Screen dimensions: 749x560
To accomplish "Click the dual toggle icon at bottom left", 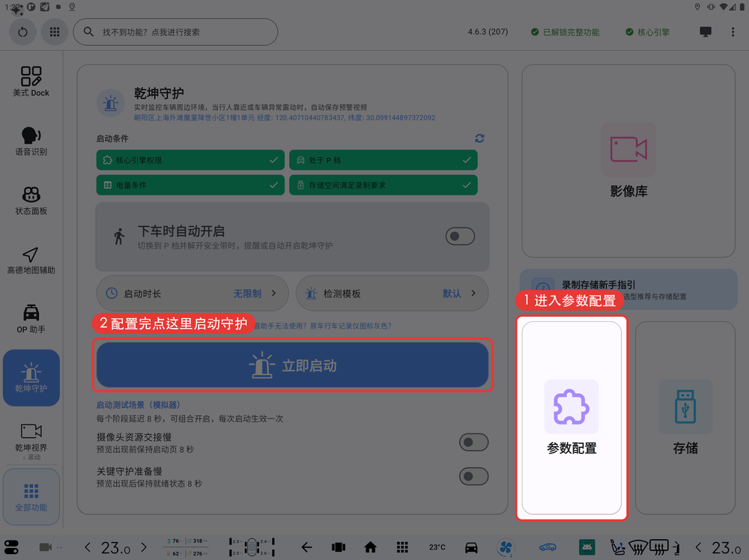I will (11, 547).
